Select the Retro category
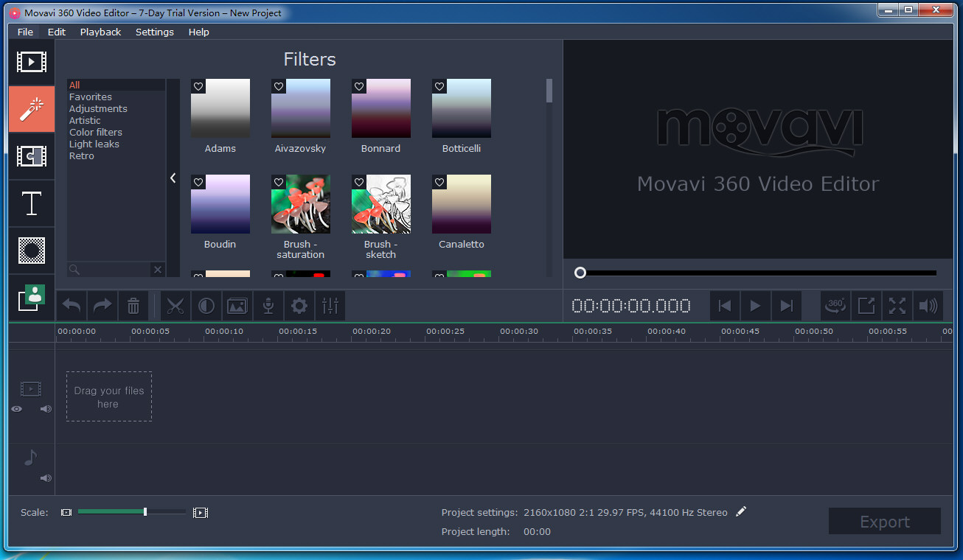The height and width of the screenshot is (560, 963). [x=82, y=156]
